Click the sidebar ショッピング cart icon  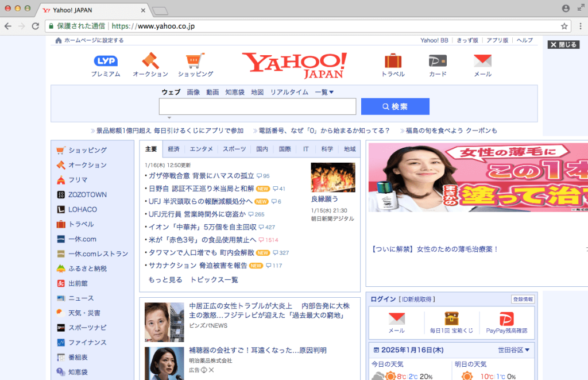click(x=61, y=150)
